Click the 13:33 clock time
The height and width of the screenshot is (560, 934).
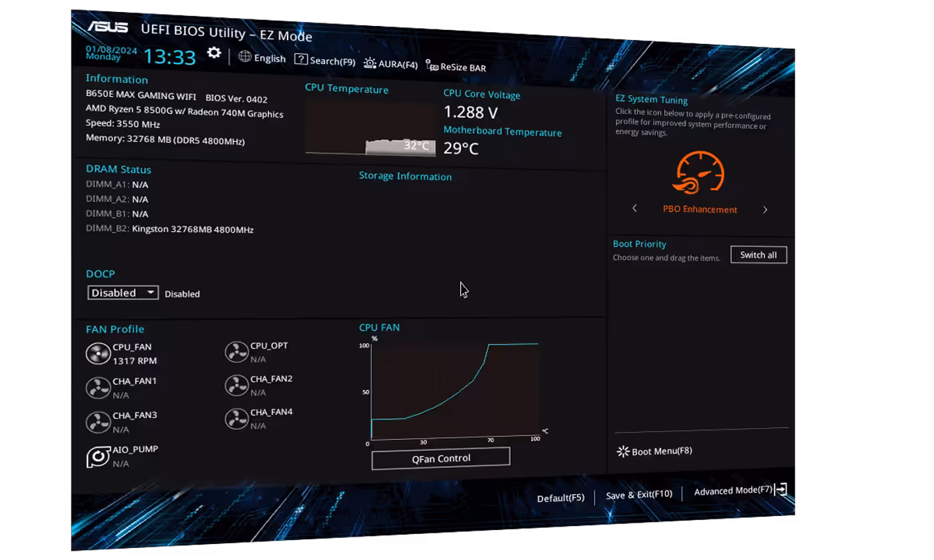pos(169,57)
